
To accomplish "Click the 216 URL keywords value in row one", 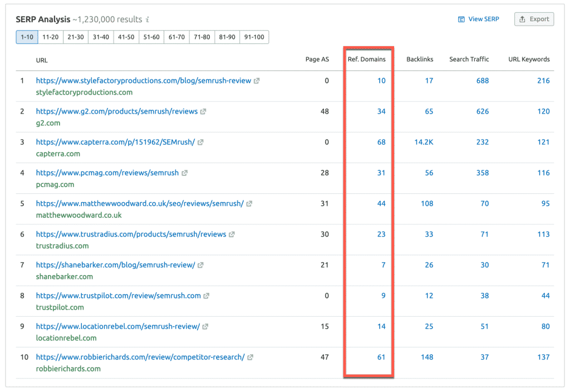I will [x=543, y=81].
